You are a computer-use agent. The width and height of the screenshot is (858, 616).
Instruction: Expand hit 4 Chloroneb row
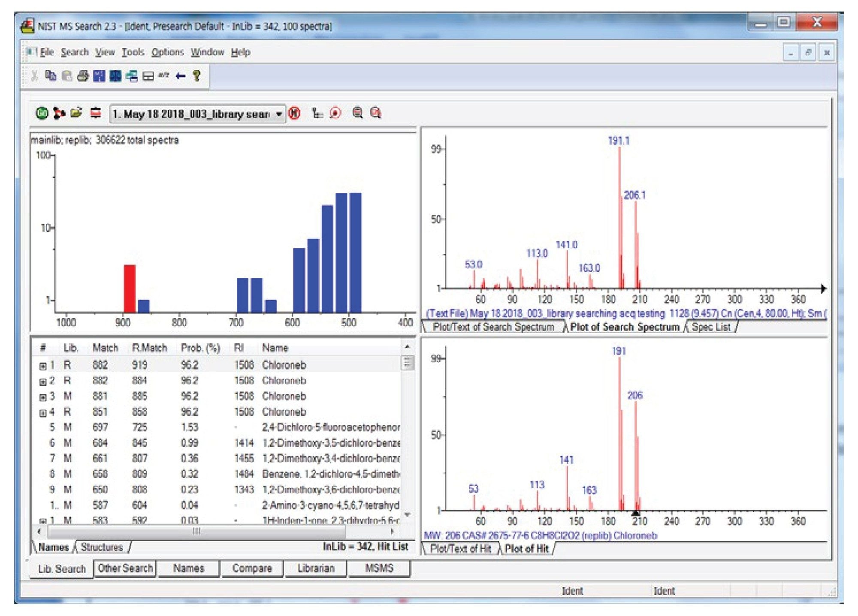click(x=43, y=412)
